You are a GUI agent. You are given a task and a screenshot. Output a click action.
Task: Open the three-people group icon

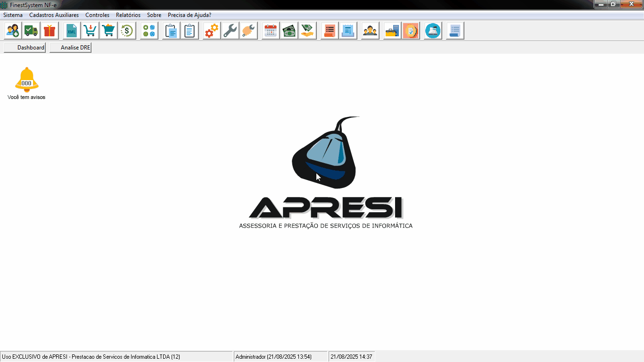370,31
